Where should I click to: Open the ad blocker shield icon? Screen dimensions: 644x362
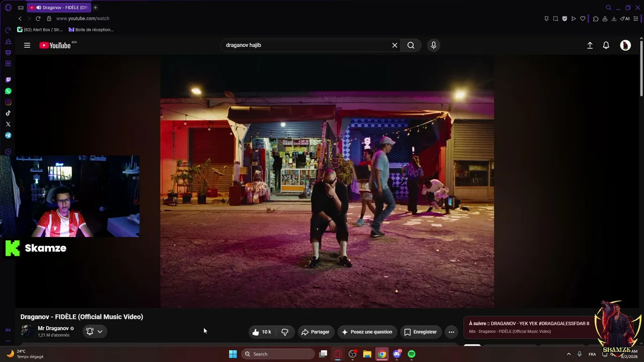click(x=565, y=19)
